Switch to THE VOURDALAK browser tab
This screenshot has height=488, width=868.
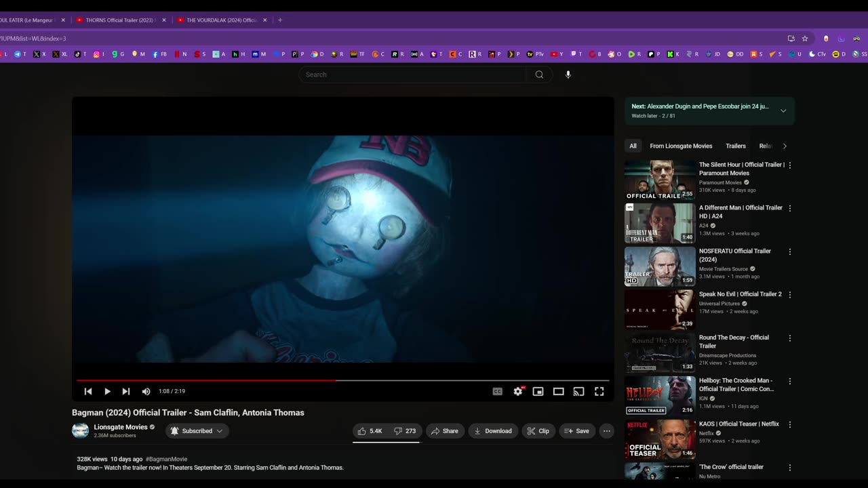pos(222,20)
